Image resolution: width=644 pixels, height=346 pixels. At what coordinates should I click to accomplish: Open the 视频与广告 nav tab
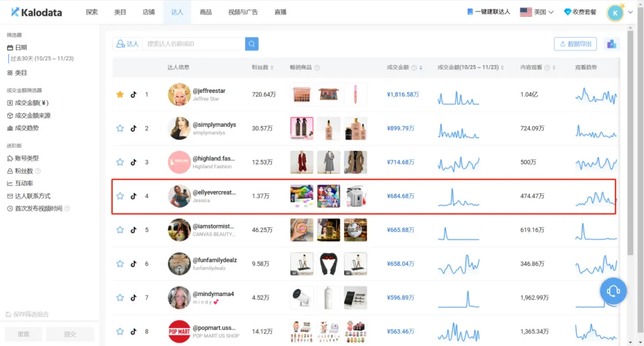(x=243, y=13)
